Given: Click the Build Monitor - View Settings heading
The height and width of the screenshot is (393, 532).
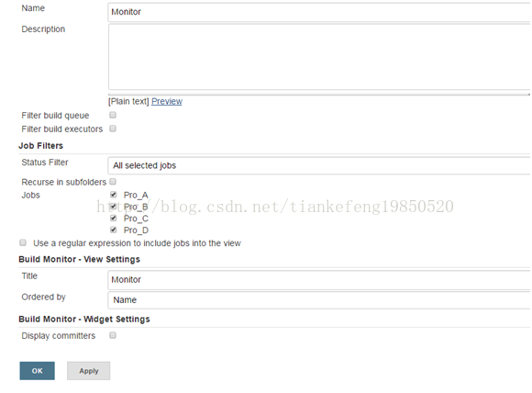Looking at the screenshot, I should click(x=80, y=259).
